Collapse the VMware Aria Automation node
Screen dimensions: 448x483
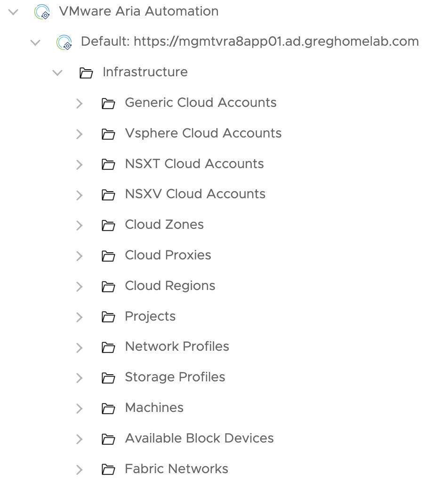[x=13, y=12]
